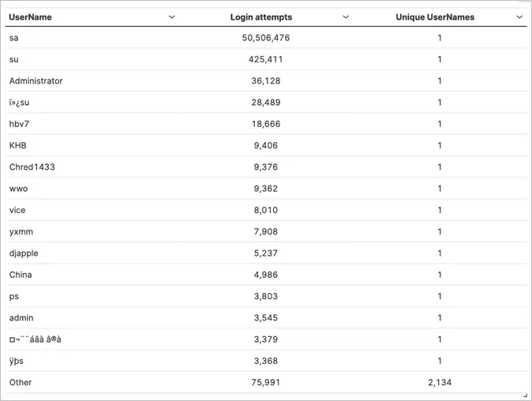
Task: Click the 7,908 login attempts value
Action: click(266, 232)
